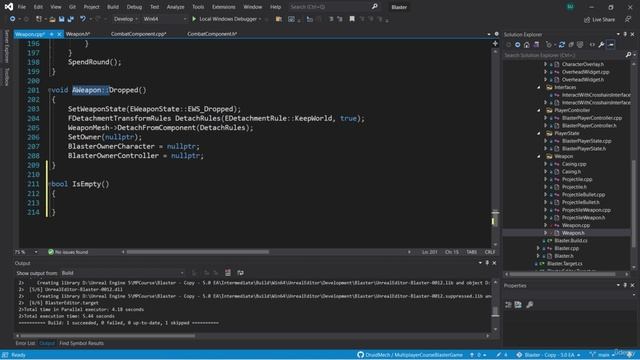
Task: Click the search magnifier icon in title bar
Action: [x=374, y=7]
